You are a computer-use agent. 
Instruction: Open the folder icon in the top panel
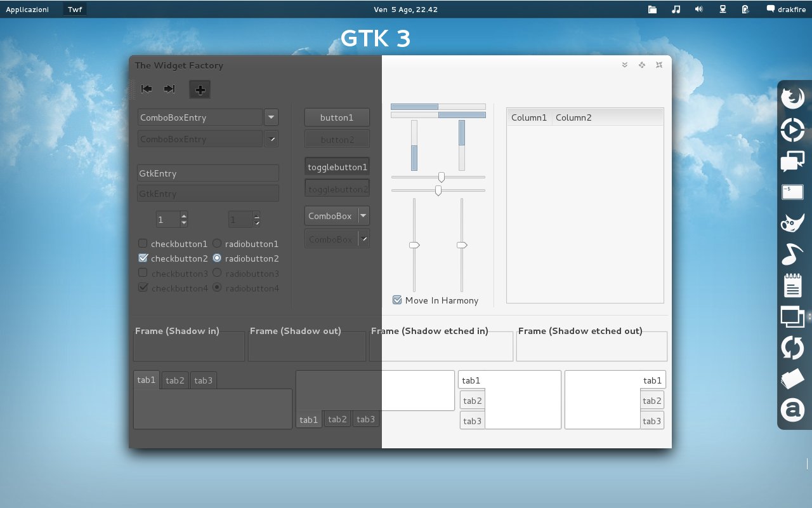point(652,10)
